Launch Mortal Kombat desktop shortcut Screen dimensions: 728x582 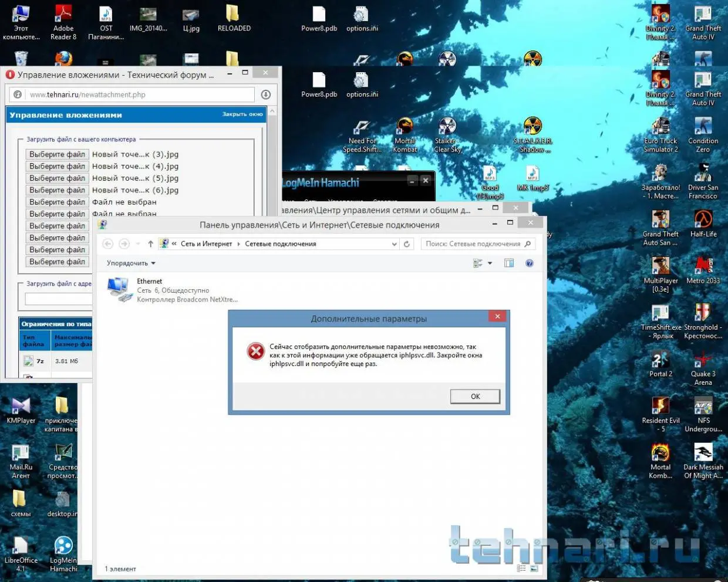405,136
